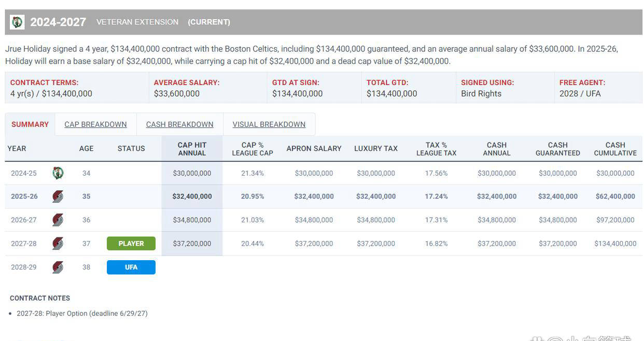The width and height of the screenshot is (644, 341).
Task: Click the Cash Cumulative column header
Action: point(615,149)
